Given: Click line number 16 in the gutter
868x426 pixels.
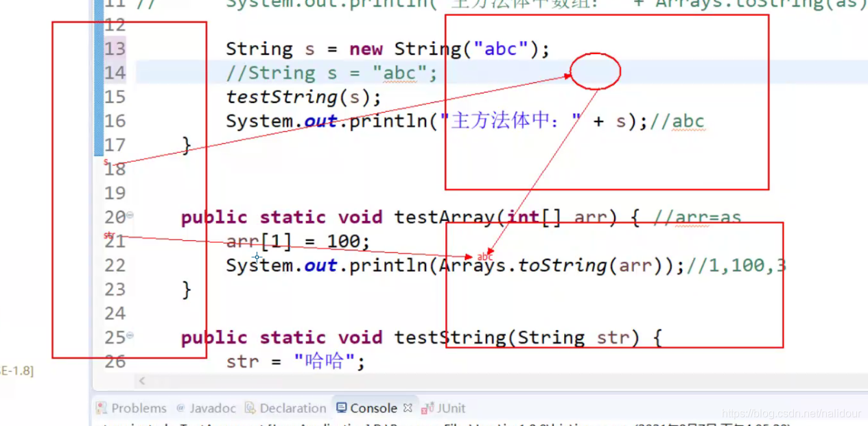Looking at the screenshot, I should point(115,121).
